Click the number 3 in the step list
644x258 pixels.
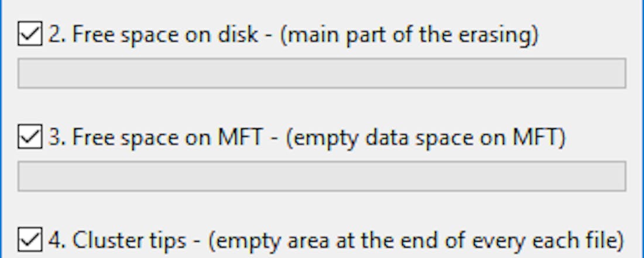53,138
